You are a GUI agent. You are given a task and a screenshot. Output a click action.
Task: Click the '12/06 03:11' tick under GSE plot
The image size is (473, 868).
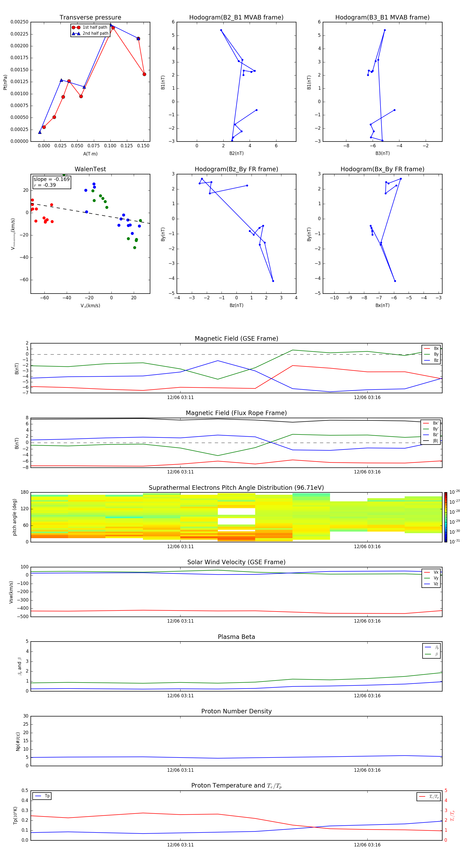(180, 397)
